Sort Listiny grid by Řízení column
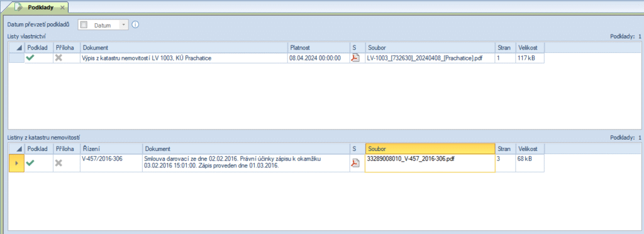The height and width of the screenshot is (234, 644). [111, 148]
